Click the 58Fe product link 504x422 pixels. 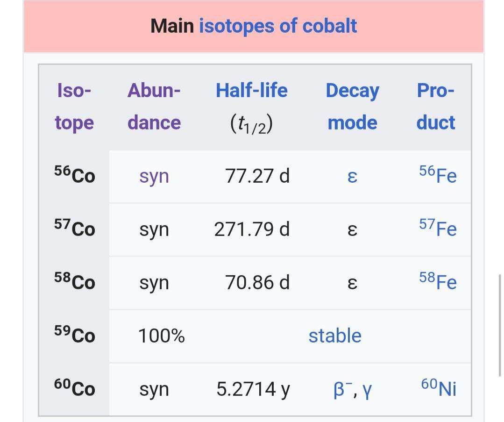coord(438,282)
